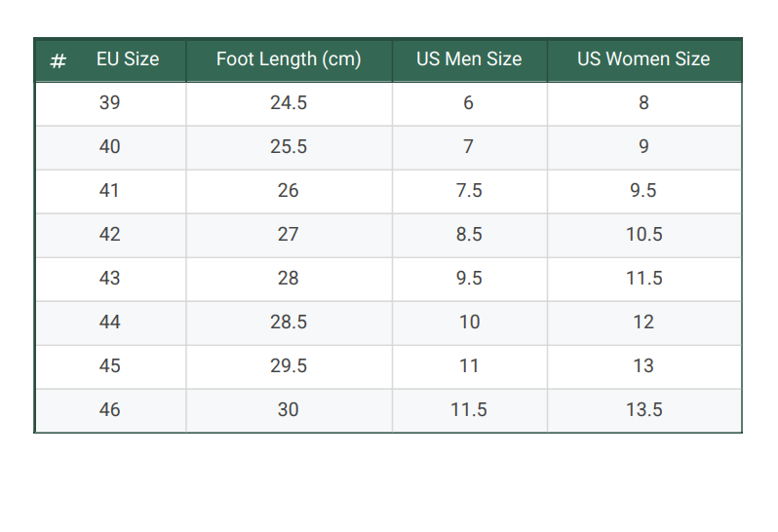
Task: Select EU size 43 cell
Action: [110, 279]
